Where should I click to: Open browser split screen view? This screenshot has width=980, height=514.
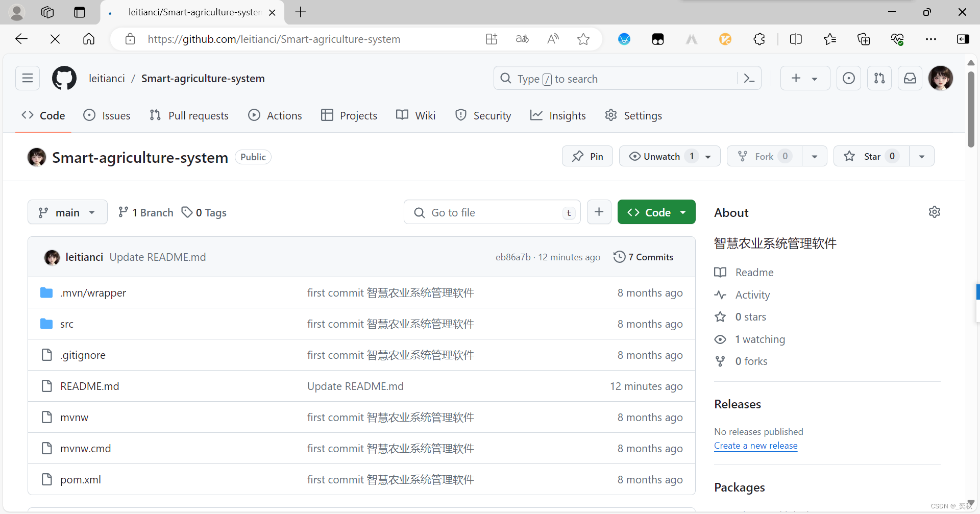coord(796,39)
